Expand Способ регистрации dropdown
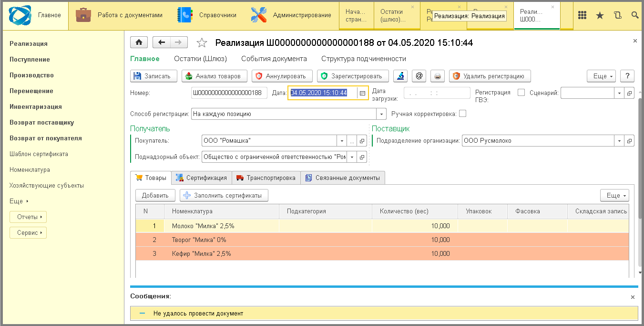Viewport: 644px width, 326px height. coord(381,114)
